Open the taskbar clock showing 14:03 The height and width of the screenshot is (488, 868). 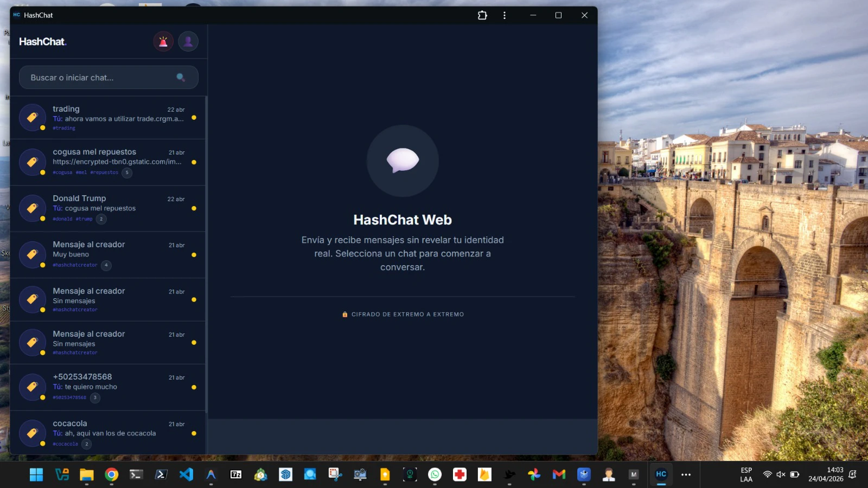click(826, 474)
